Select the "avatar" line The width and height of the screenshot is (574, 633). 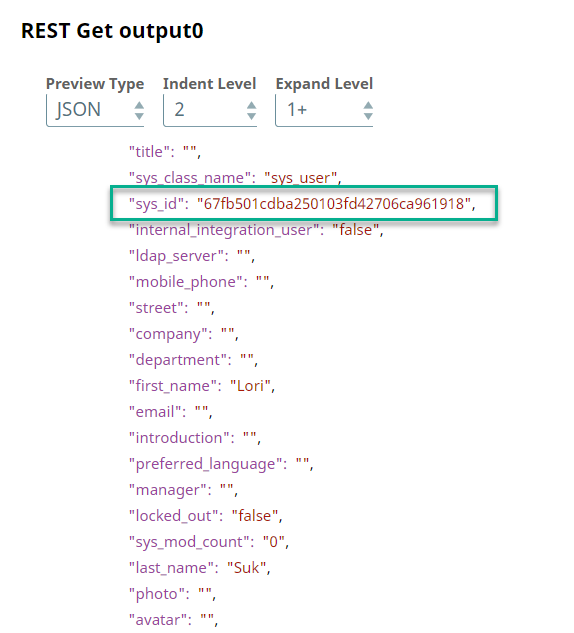pos(174,620)
